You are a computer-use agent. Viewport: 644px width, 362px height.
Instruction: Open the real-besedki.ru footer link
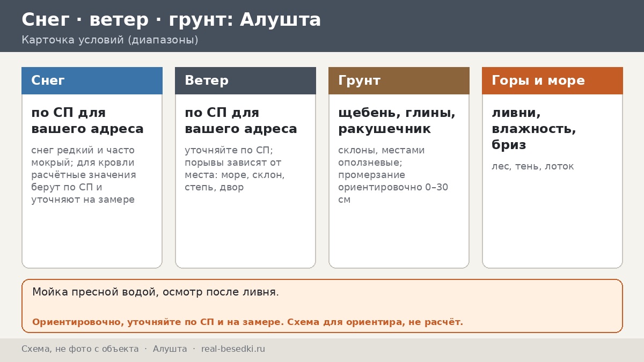[233, 349]
